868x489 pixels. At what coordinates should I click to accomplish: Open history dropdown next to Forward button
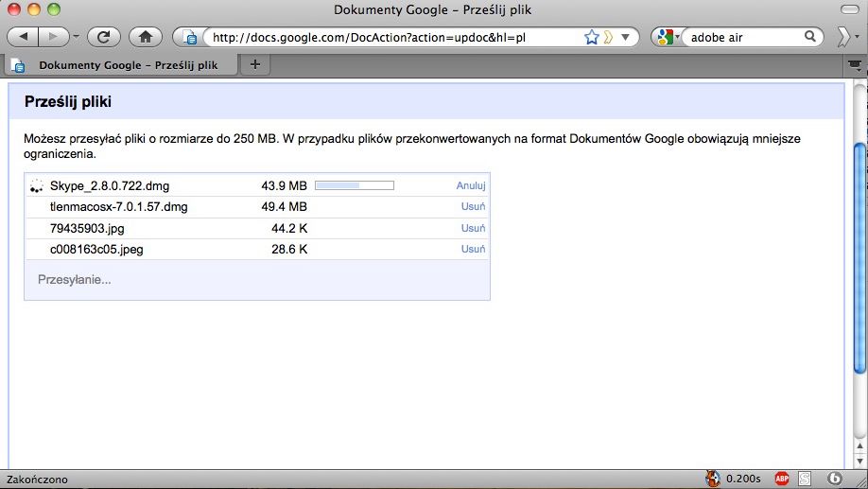(x=76, y=37)
